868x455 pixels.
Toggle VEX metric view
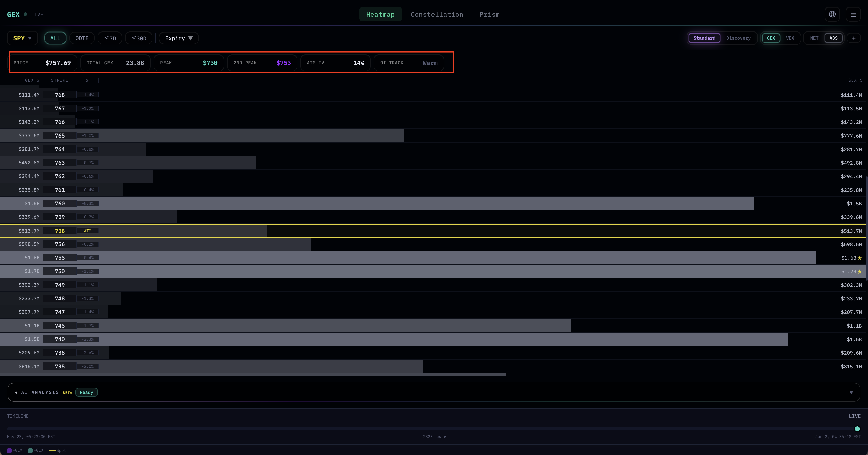pyautogui.click(x=790, y=38)
